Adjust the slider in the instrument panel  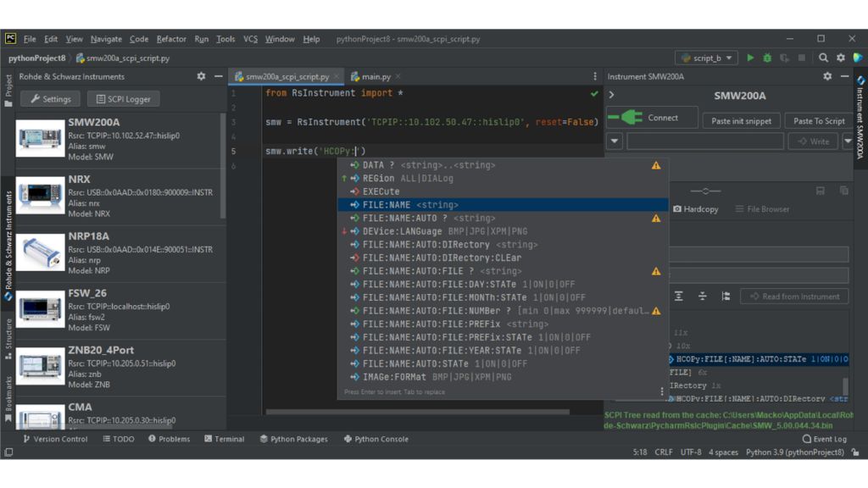pyautogui.click(x=705, y=191)
